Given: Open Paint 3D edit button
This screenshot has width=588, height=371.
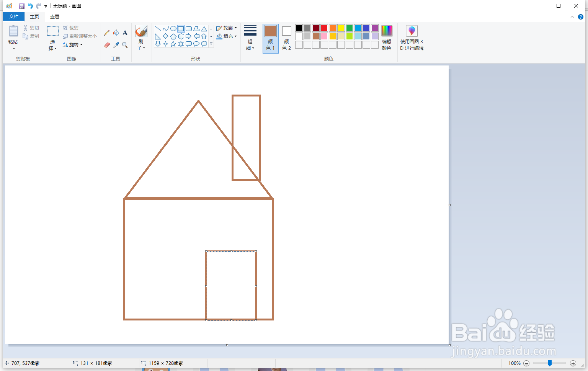Looking at the screenshot, I should pyautogui.click(x=412, y=38).
